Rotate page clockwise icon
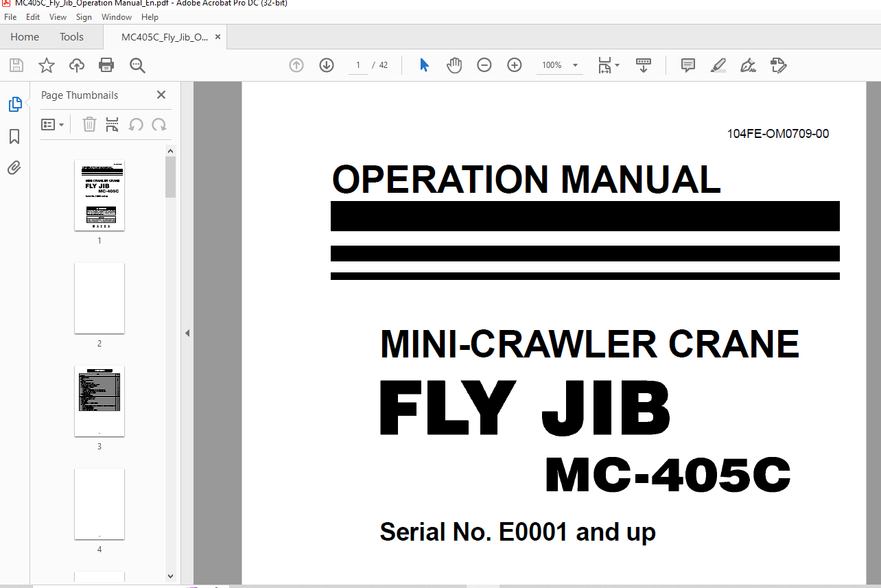Viewport: 881px width, 588px height. point(159,124)
